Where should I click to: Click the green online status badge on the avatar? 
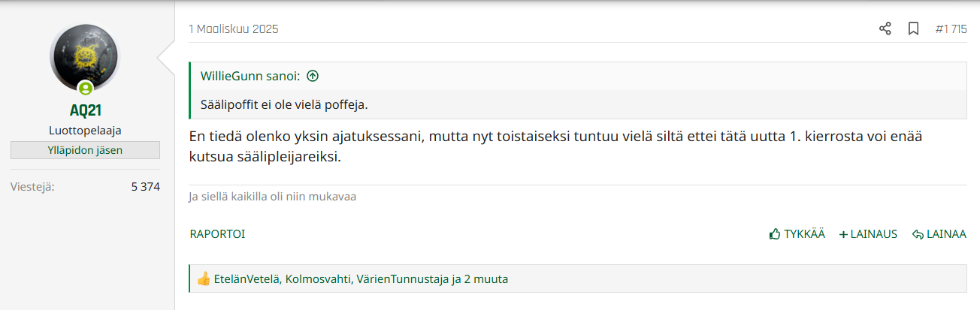85,89
